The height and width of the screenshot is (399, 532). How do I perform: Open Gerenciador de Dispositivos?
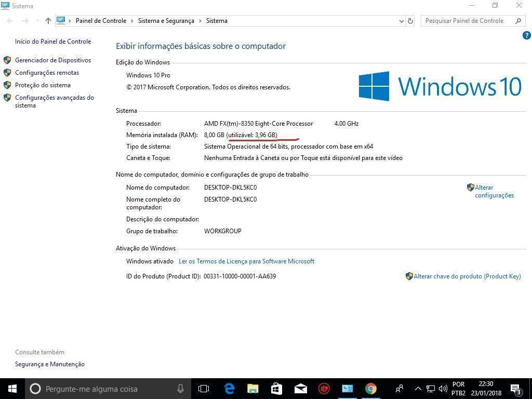53,60
